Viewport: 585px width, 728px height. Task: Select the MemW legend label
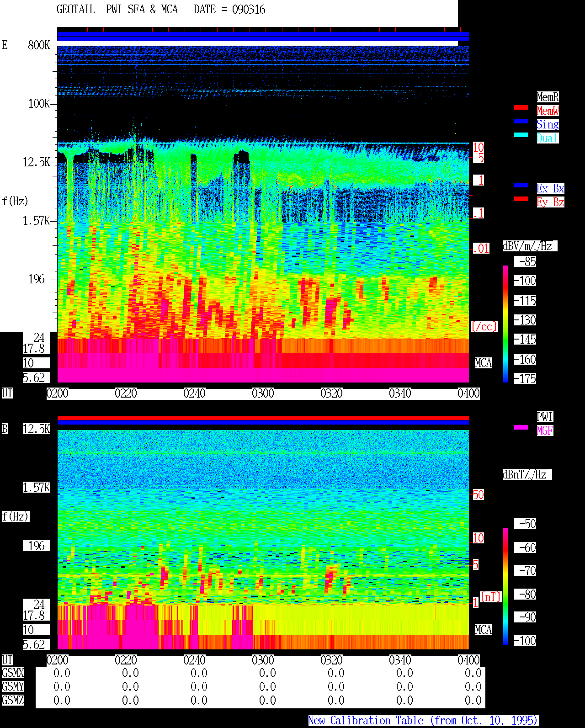click(548, 111)
